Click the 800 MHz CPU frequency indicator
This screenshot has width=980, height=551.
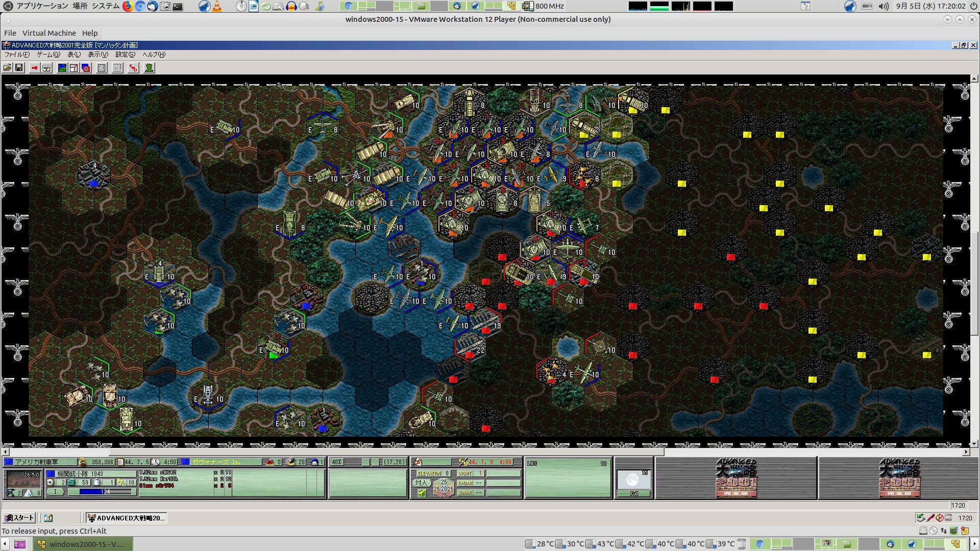(x=543, y=6)
